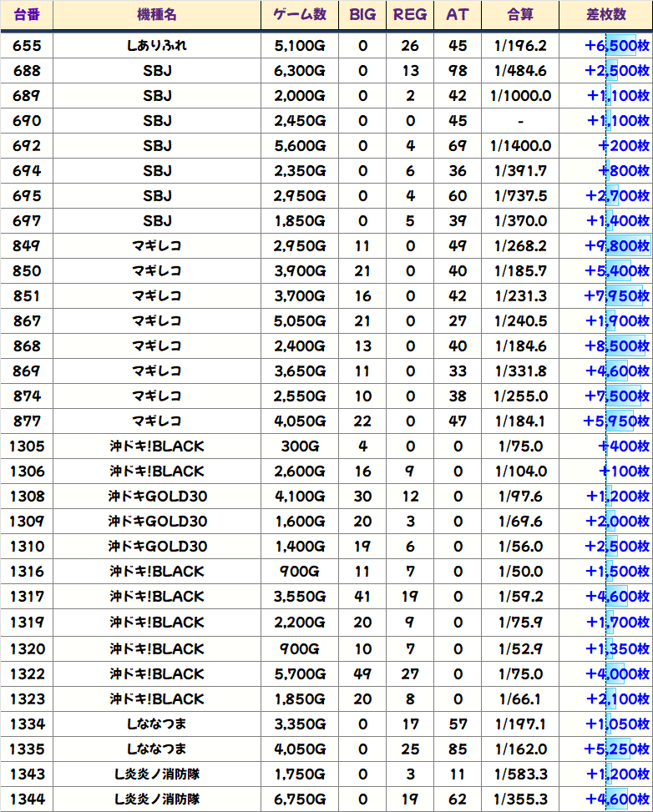Select machine number 695 cell
The width and height of the screenshot is (653, 812).
(27, 196)
